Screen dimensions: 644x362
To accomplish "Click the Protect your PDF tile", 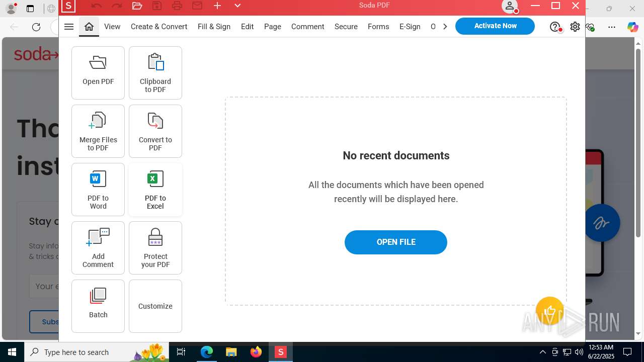I will 155,248.
